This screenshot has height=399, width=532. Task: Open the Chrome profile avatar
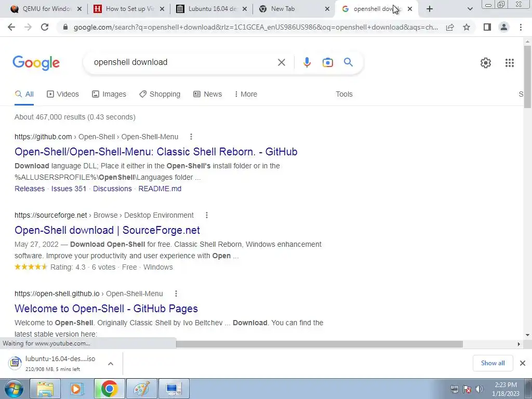click(504, 27)
